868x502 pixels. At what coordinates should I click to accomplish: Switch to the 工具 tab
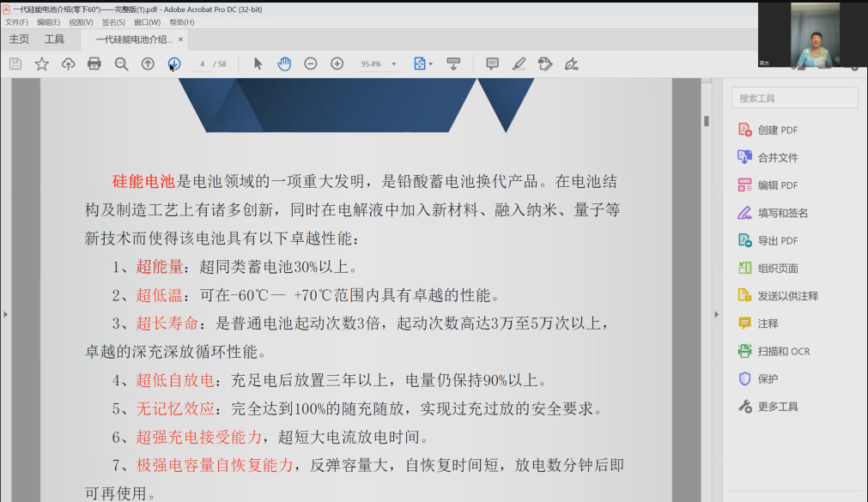point(54,39)
